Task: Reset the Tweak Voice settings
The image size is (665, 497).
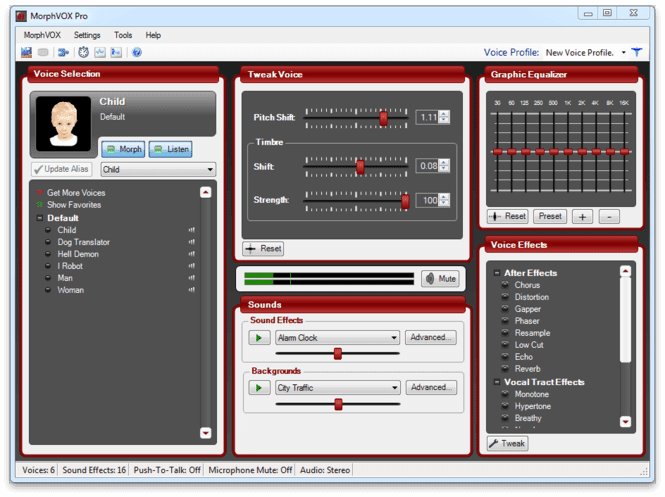Action: click(263, 248)
